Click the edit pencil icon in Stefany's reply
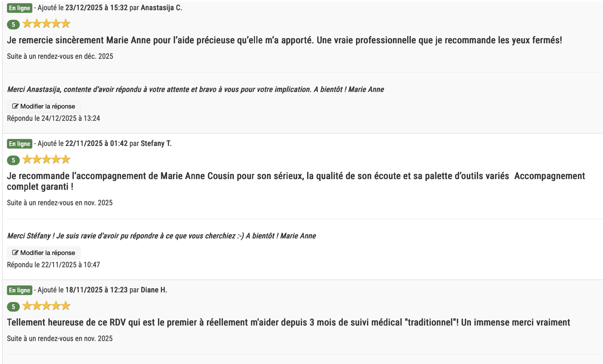The image size is (603, 364). coord(15,253)
